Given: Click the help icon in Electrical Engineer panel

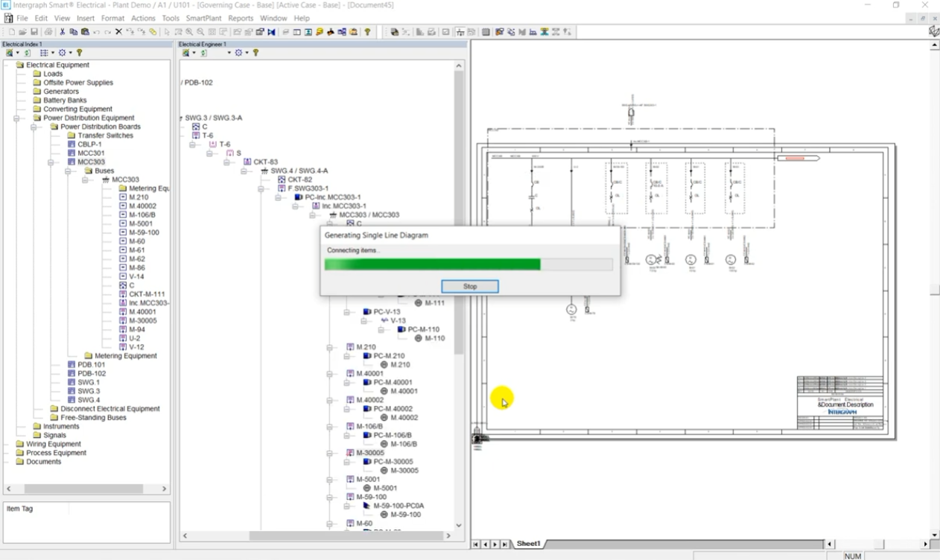Looking at the screenshot, I should pos(255,53).
